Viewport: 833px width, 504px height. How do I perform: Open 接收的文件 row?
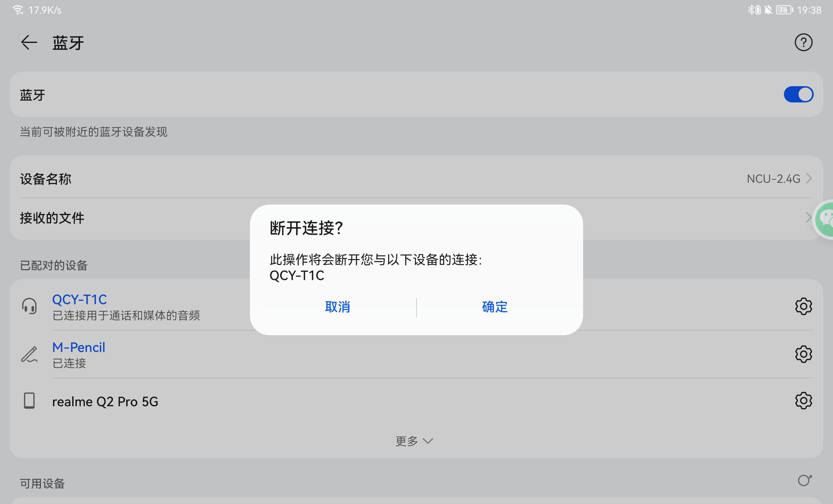(416, 218)
